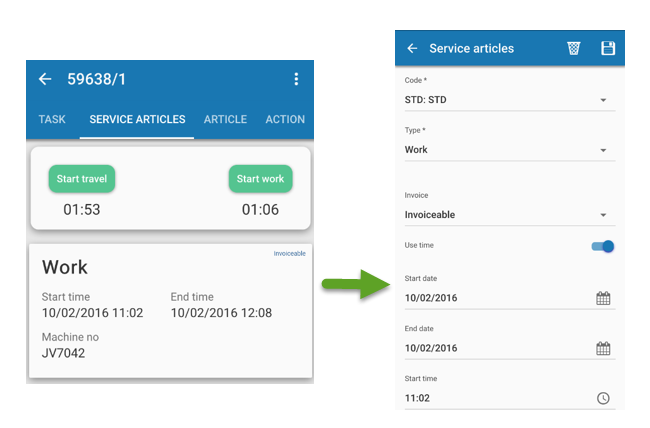Open the three-dot overflow menu
The width and height of the screenshot is (650, 428).
coord(296,79)
